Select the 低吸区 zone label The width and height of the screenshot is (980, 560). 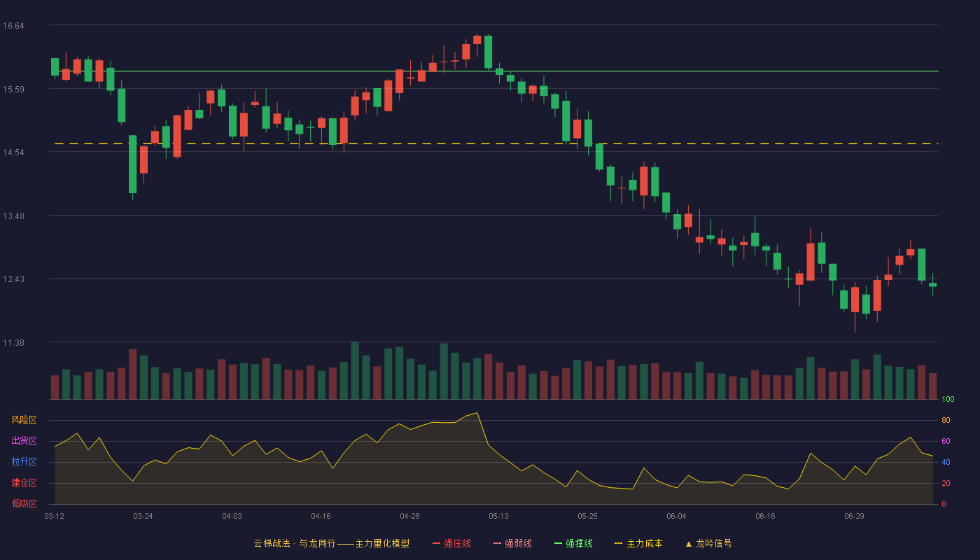24,503
